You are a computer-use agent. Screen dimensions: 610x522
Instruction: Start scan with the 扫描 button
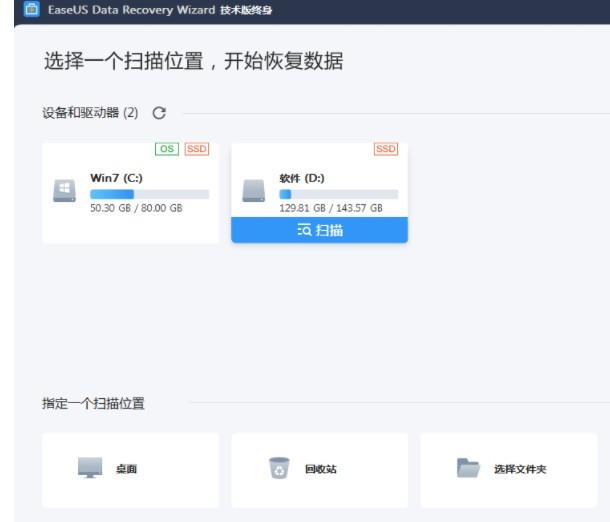coord(319,230)
